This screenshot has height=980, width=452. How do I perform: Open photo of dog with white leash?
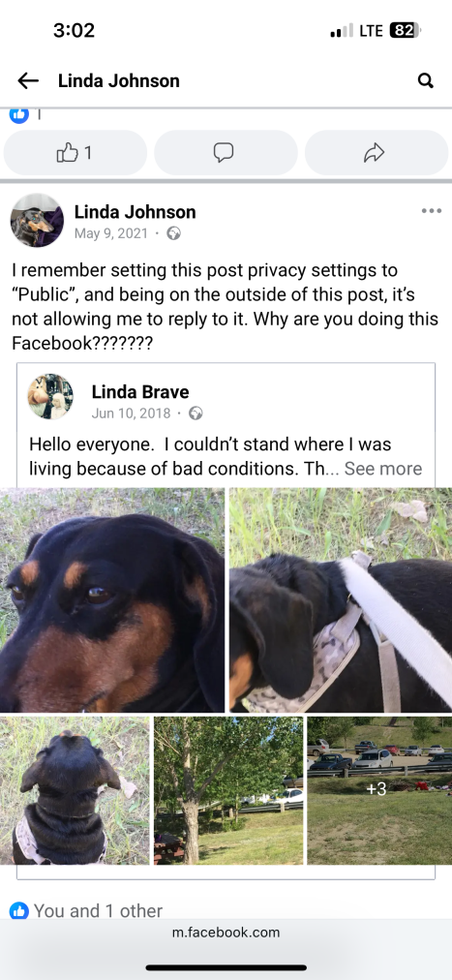[341, 600]
